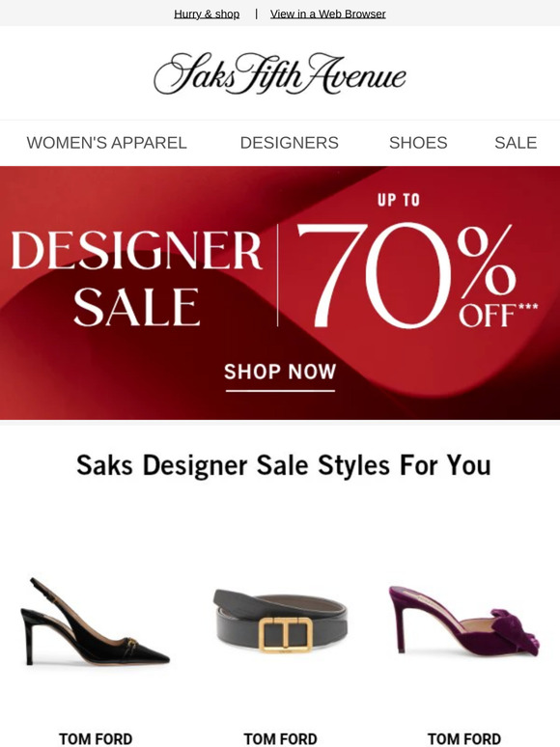Click the Saks Fifth Avenue logo
The height and width of the screenshot is (747, 560).
point(280,74)
